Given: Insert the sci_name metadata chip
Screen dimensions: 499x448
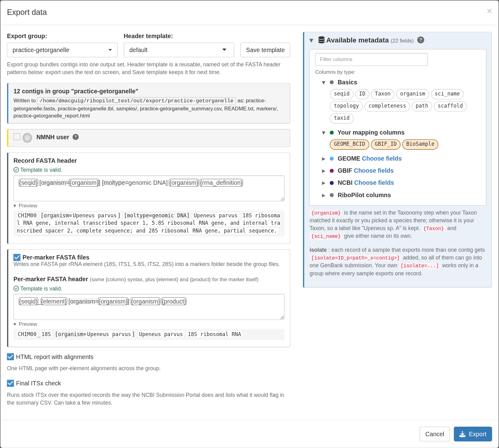Looking at the screenshot, I should 447,94.
